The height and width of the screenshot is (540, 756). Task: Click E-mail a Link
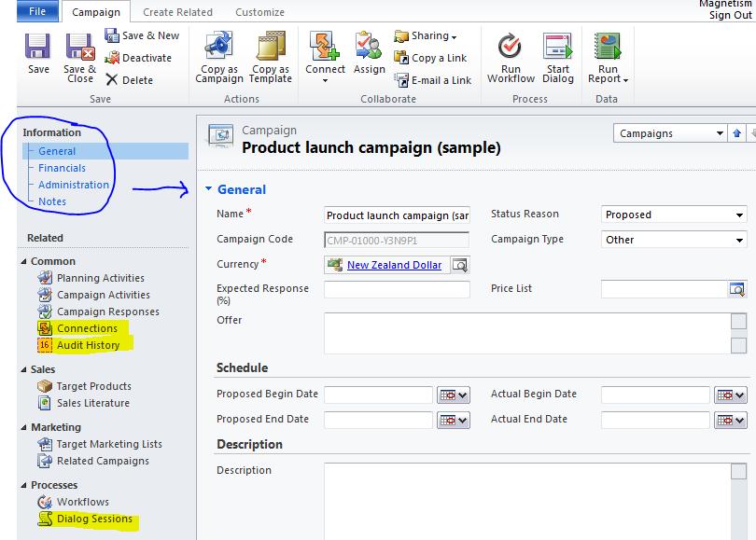click(432, 80)
